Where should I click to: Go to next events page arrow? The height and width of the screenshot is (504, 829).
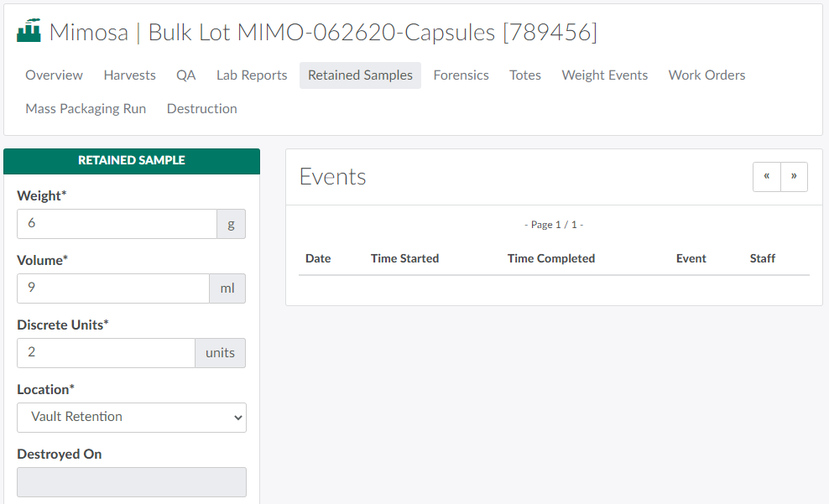point(794,177)
